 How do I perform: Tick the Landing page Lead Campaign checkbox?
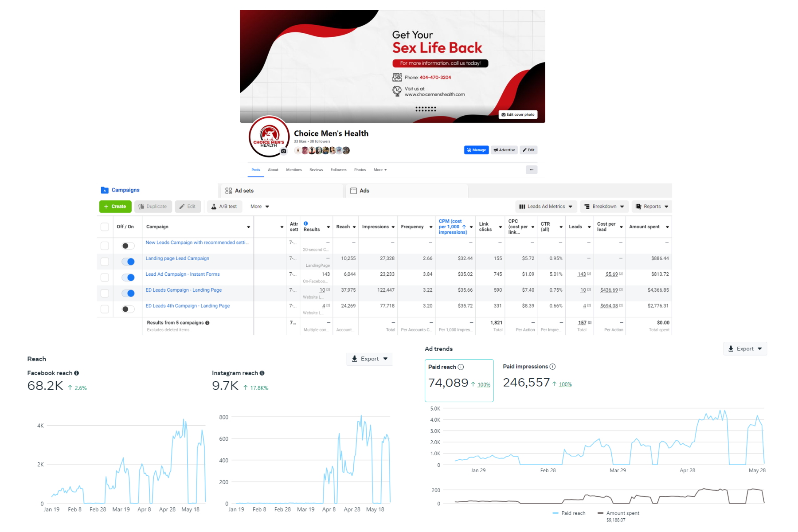pos(105,262)
